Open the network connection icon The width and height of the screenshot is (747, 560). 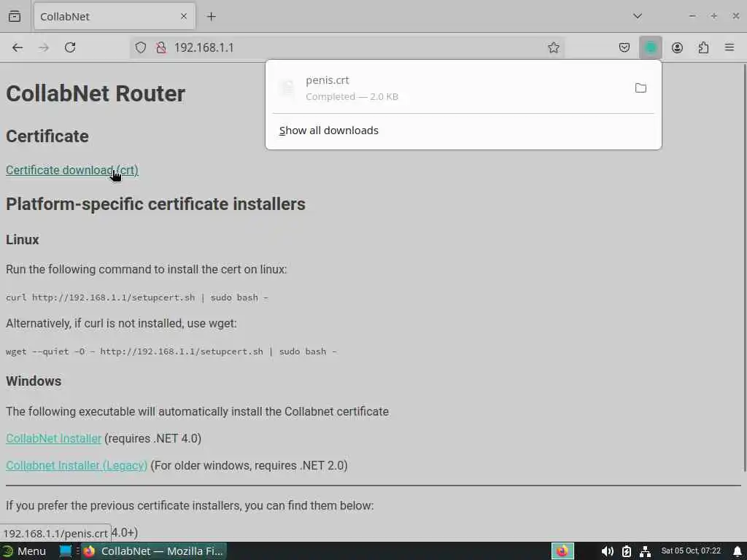(x=645, y=551)
